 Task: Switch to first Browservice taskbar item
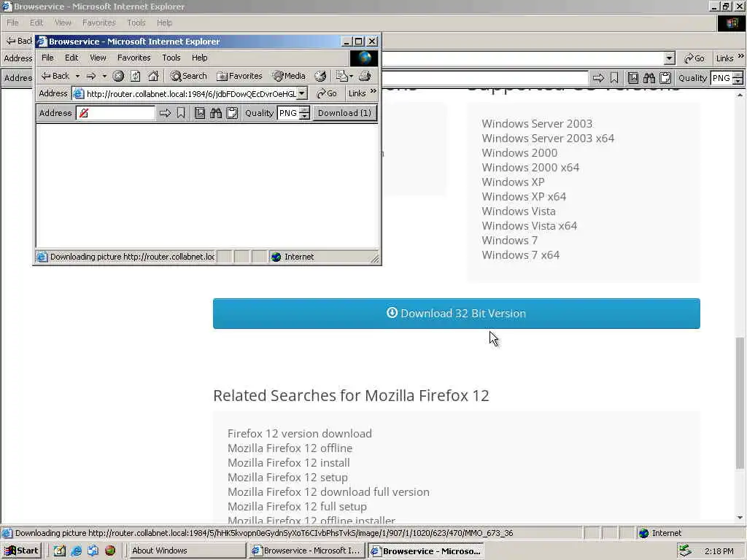306,551
